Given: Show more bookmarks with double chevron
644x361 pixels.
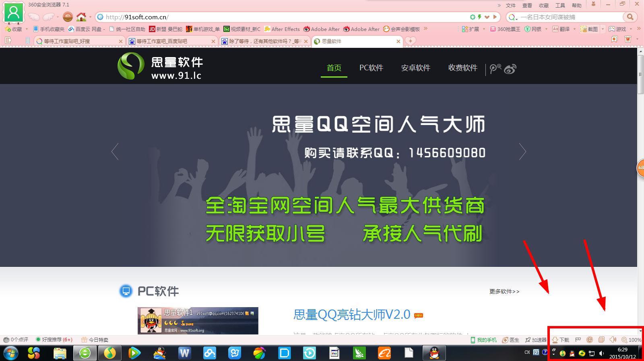Looking at the screenshot, I should (425, 29).
